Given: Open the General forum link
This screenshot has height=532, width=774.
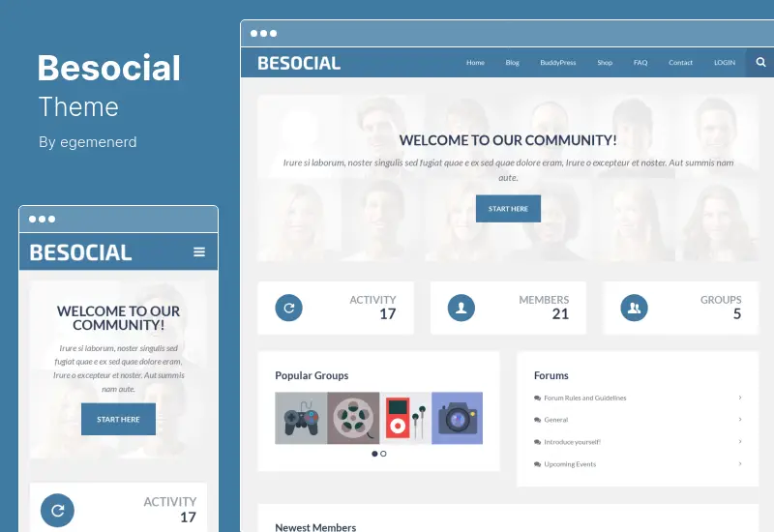Looking at the screenshot, I should coord(555,420).
